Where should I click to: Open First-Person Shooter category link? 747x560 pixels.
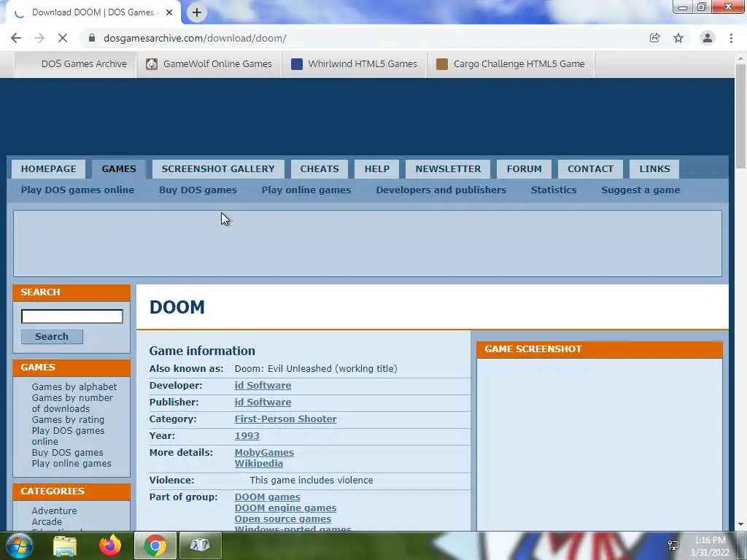tap(285, 419)
